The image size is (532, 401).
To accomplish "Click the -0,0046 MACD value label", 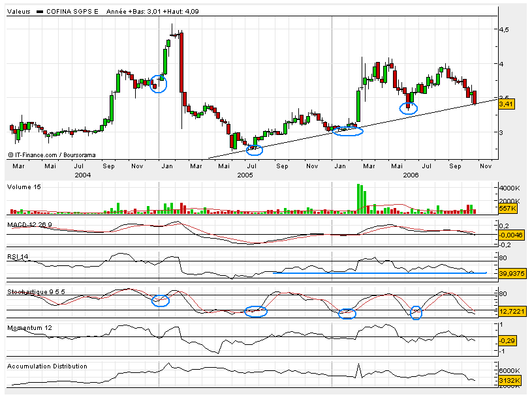I will click(511, 235).
